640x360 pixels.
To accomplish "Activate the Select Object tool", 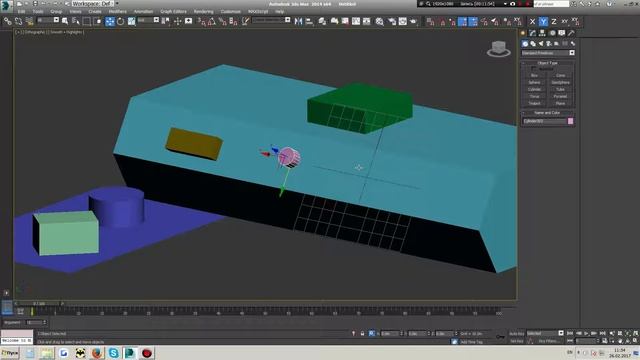I will pyautogui.click(x=65, y=21).
